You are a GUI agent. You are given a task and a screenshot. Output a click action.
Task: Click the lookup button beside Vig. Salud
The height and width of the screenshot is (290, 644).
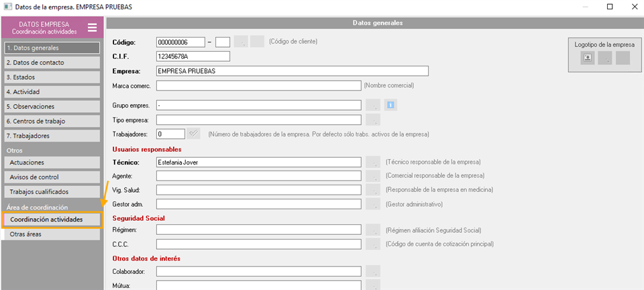[x=373, y=190]
